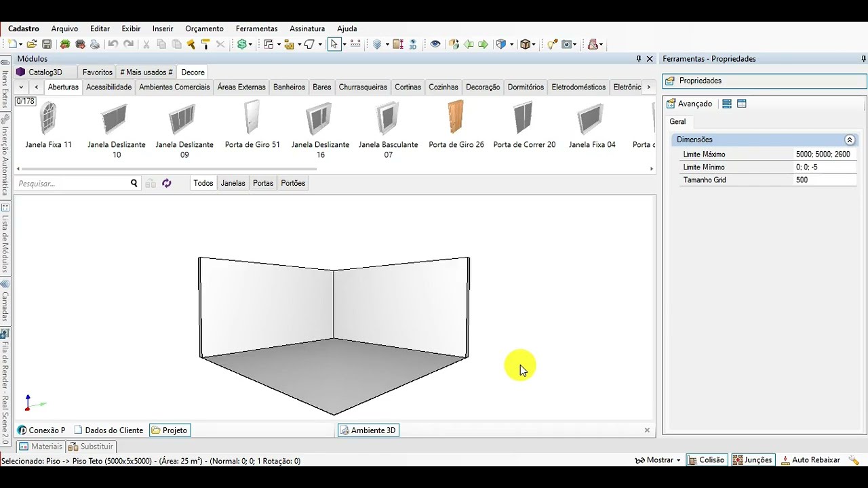
Task: Click the white printer icon
Action: point(95,44)
